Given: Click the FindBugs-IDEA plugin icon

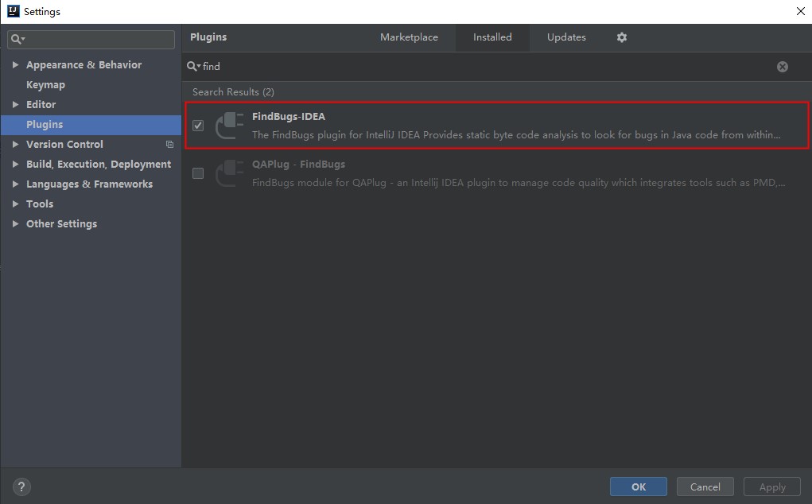Looking at the screenshot, I should click(229, 126).
